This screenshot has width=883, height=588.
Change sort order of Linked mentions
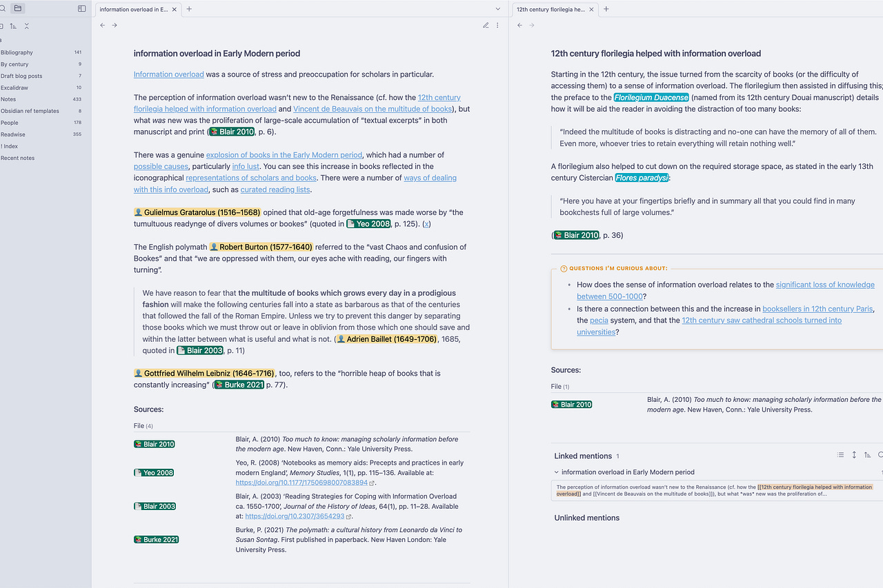pos(868,455)
